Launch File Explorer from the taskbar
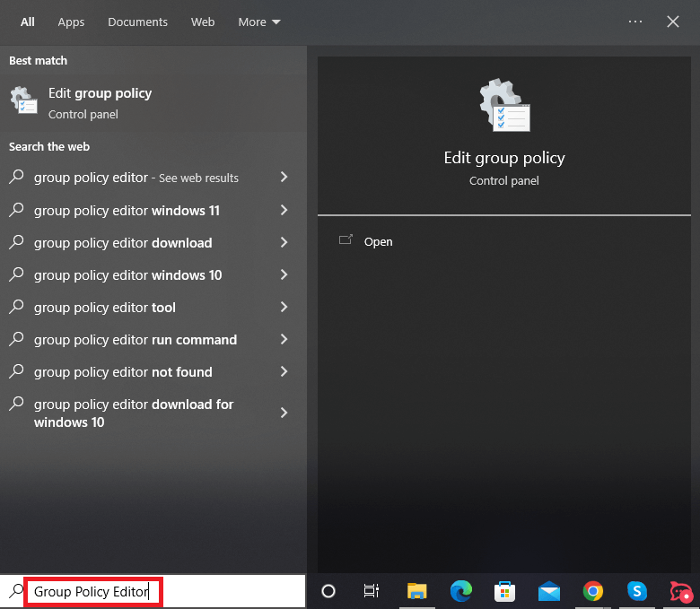The image size is (700, 609). coord(417,591)
